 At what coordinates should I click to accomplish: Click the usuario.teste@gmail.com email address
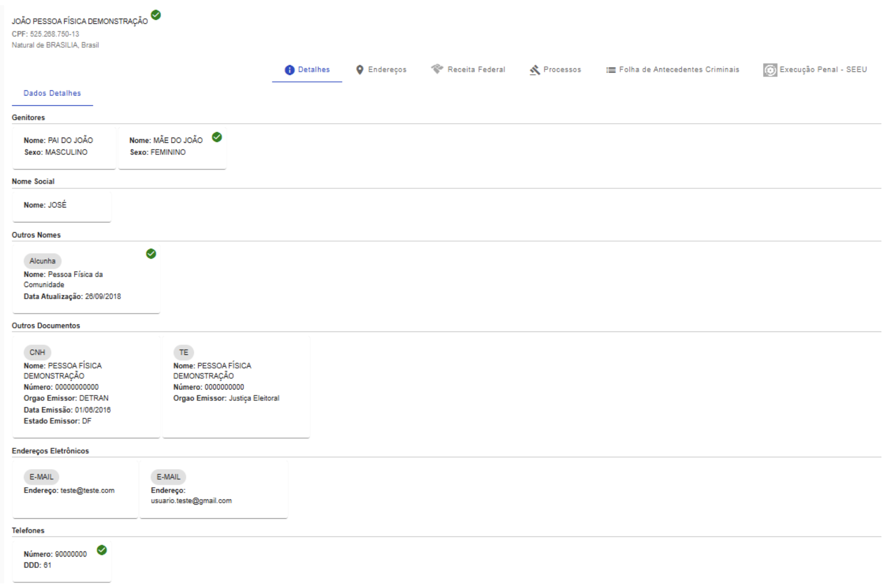(x=191, y=501)
